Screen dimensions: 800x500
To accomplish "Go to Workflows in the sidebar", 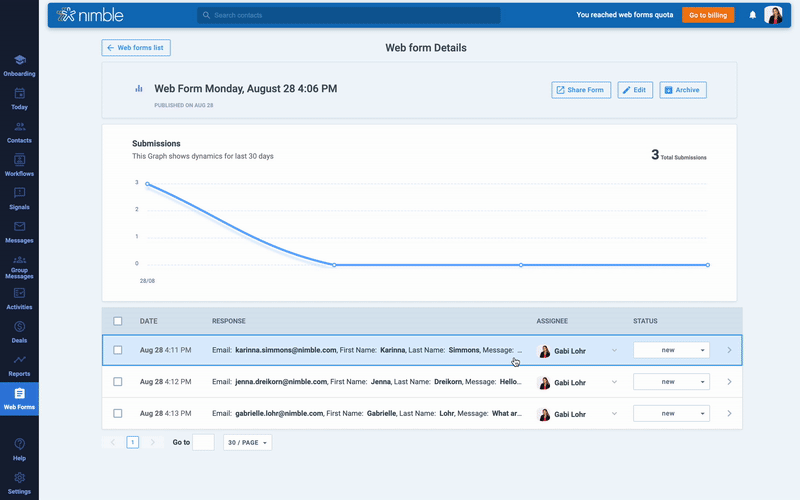I will tap(19, 164).
